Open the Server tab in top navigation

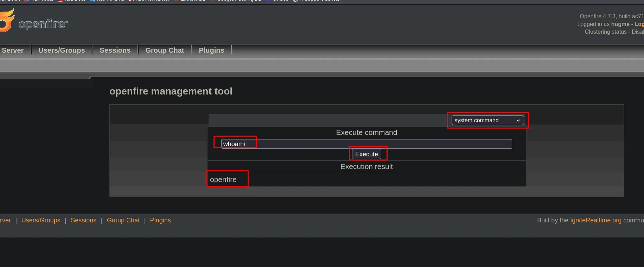[13, 50]
